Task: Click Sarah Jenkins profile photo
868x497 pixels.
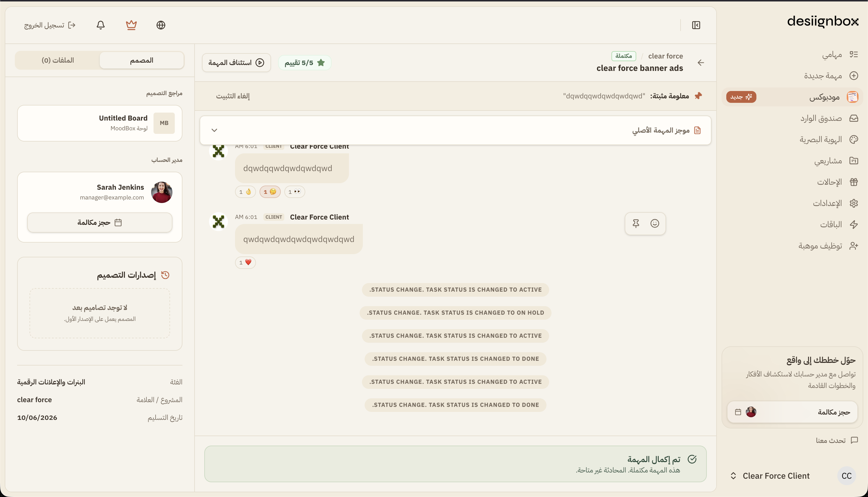Action: tap(162, 192)
